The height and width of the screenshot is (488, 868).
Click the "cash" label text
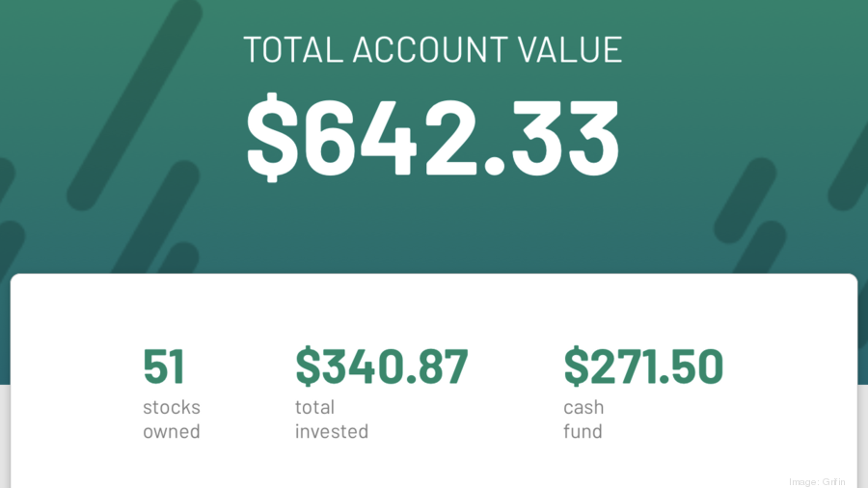(583, 407)
